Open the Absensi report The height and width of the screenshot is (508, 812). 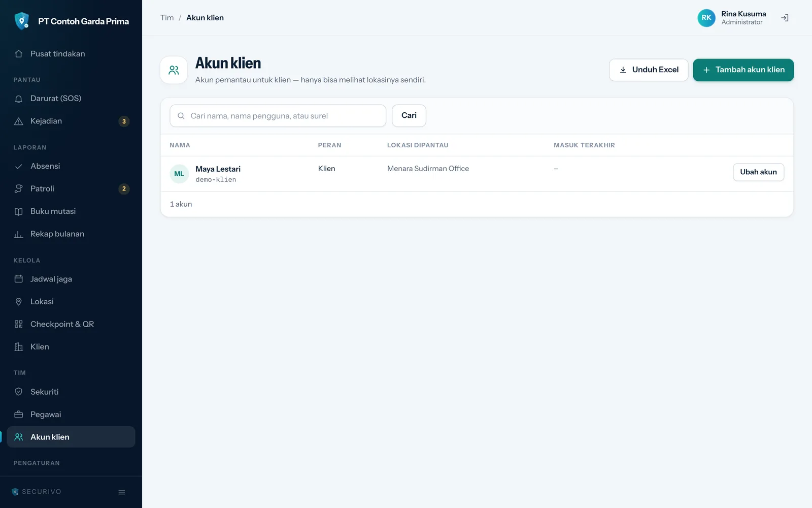coord(71,166)
